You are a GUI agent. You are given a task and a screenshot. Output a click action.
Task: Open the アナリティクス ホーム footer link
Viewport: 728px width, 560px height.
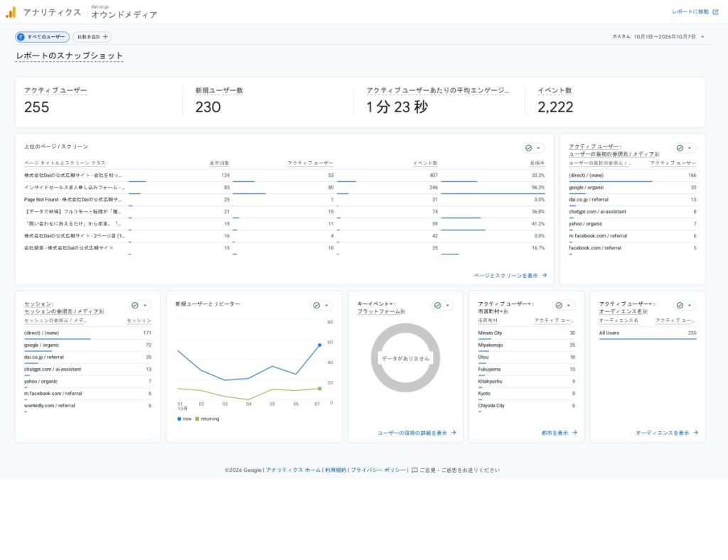[x=293, y=470]
